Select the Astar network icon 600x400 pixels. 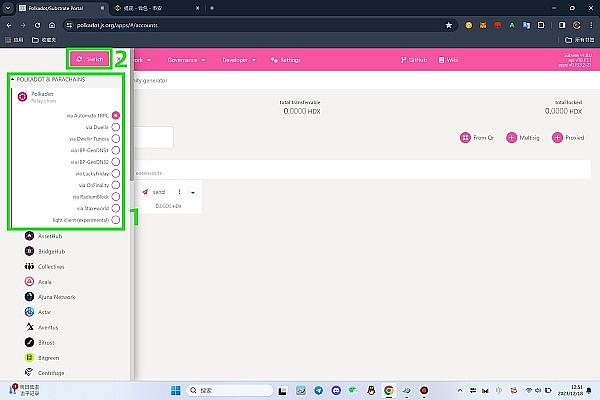click(x=29, y=312)
